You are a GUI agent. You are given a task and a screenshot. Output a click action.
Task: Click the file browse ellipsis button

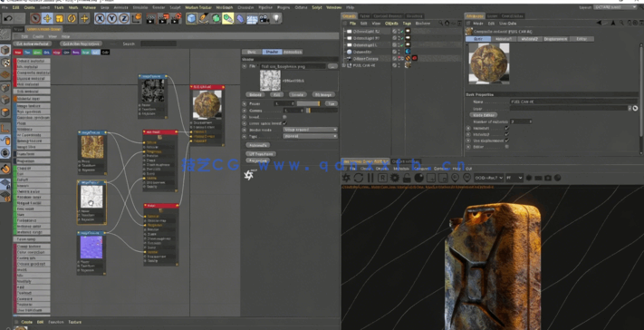tap(332, 66)
